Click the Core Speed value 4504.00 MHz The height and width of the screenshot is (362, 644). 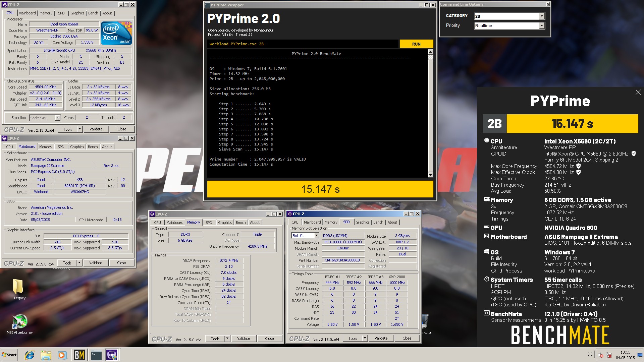click(46, 87)
